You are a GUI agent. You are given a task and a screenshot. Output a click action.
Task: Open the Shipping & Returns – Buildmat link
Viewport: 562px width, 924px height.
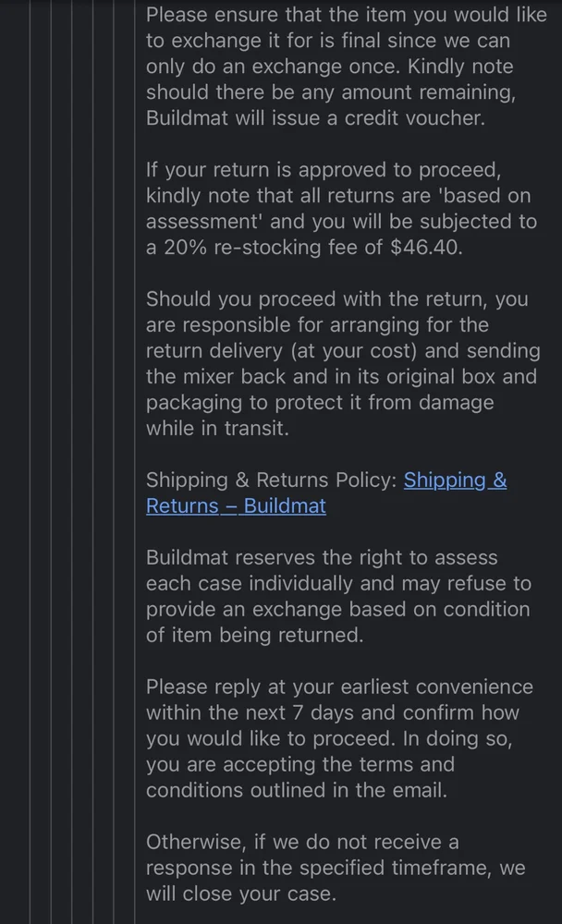[326, 492]
